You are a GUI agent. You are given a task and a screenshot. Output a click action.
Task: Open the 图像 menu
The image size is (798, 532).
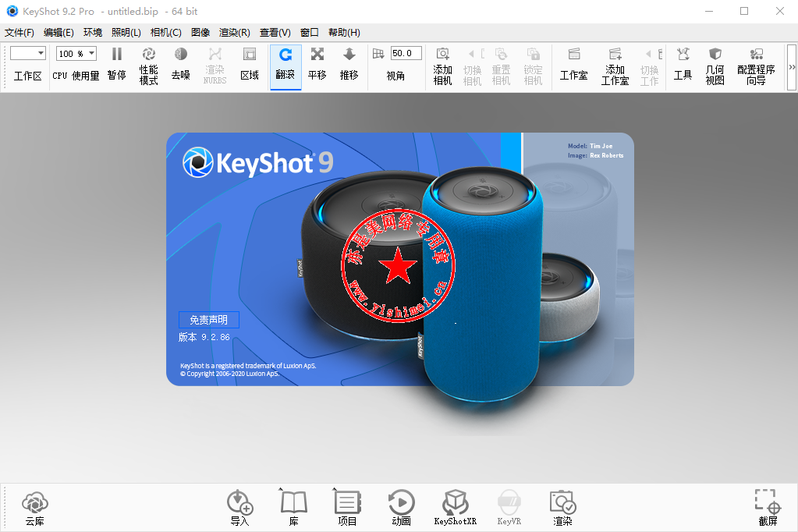click(x=200, y=33)
